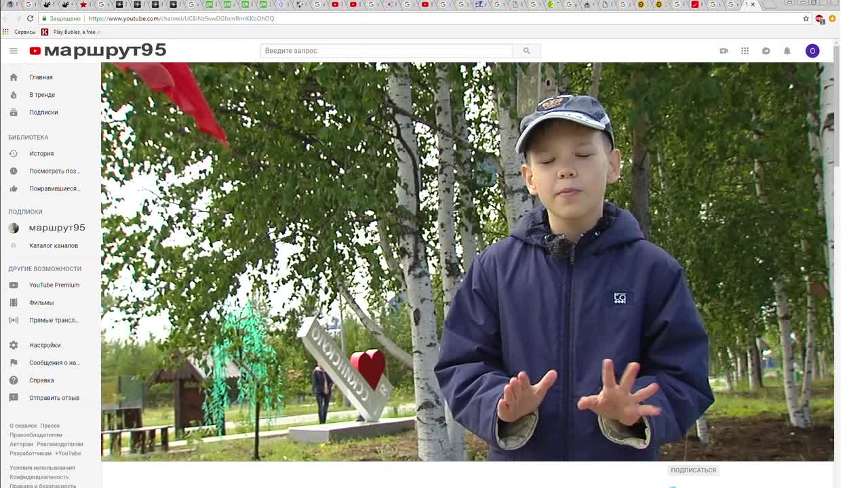The width and height of the screenshot is (868, 488).
Task: Click into the search query field
Action: point(387,51)
